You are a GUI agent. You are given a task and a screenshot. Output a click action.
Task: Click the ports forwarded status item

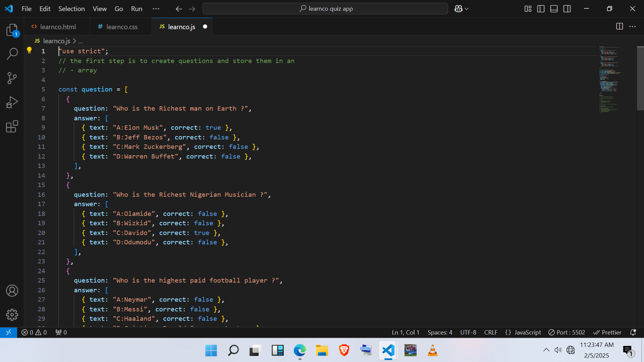point(61,332)
